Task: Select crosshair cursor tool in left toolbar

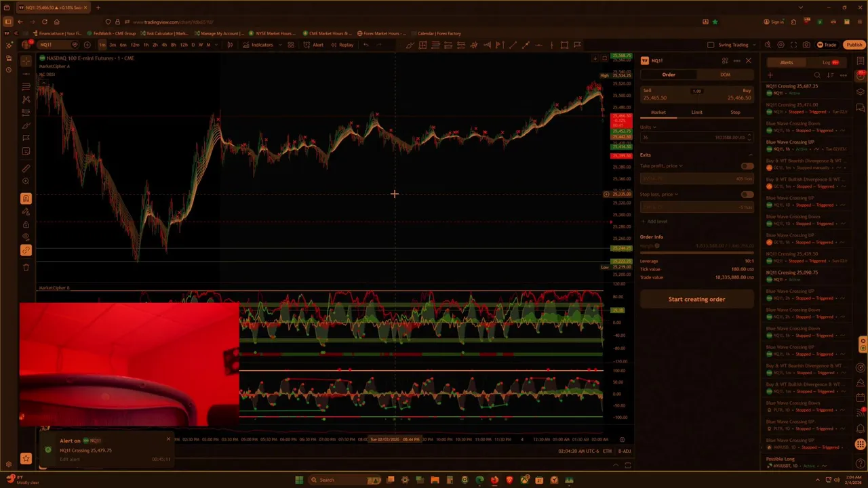Action: 26,61
